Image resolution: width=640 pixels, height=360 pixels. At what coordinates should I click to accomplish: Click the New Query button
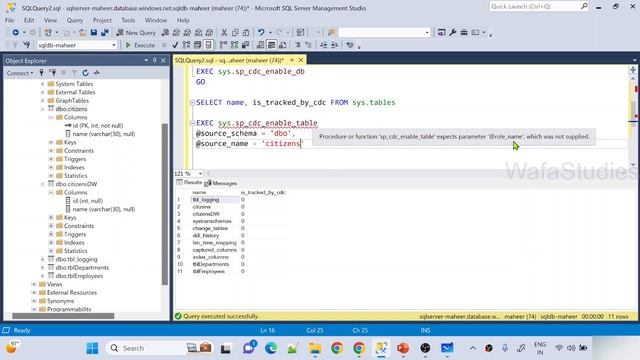tap(136, 32)
